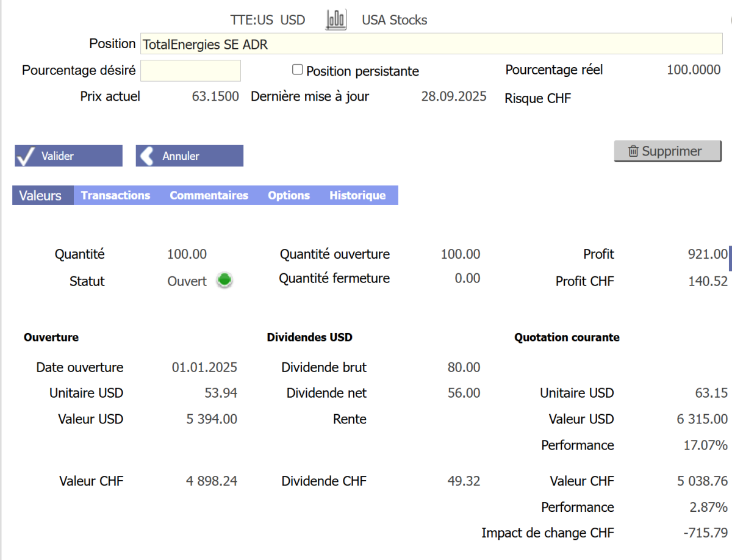Click the Date ouverture value 01.01.2025
The image size is (732, 560).
pos(204,367)
